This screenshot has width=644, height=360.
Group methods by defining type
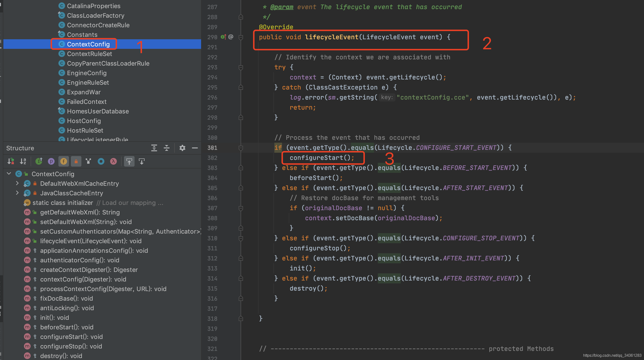39,162
